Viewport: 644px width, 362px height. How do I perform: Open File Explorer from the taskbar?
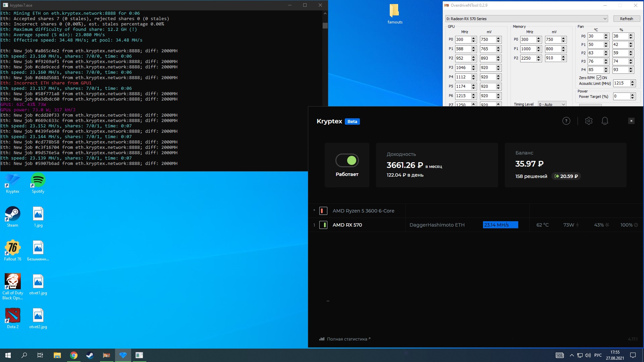pos(57,355)
